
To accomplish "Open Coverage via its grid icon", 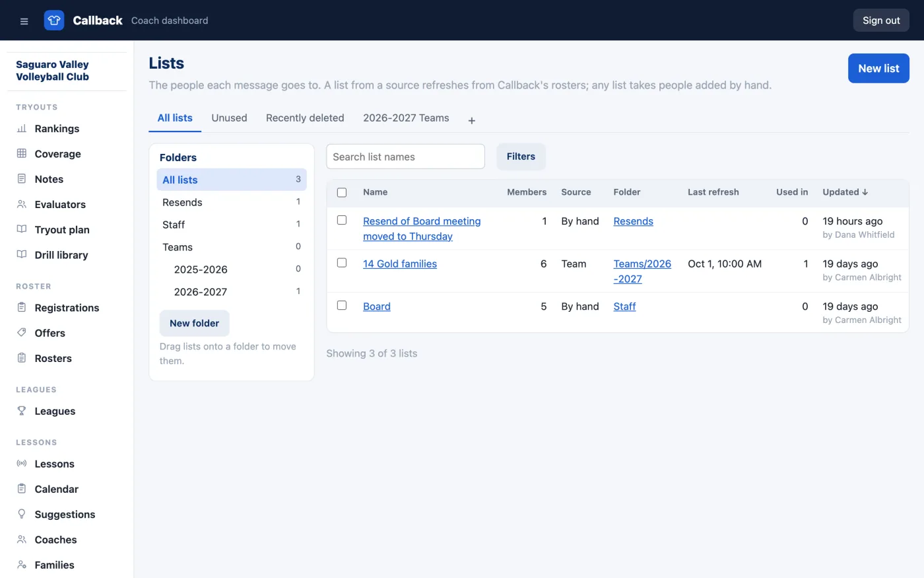I will 22,154.
